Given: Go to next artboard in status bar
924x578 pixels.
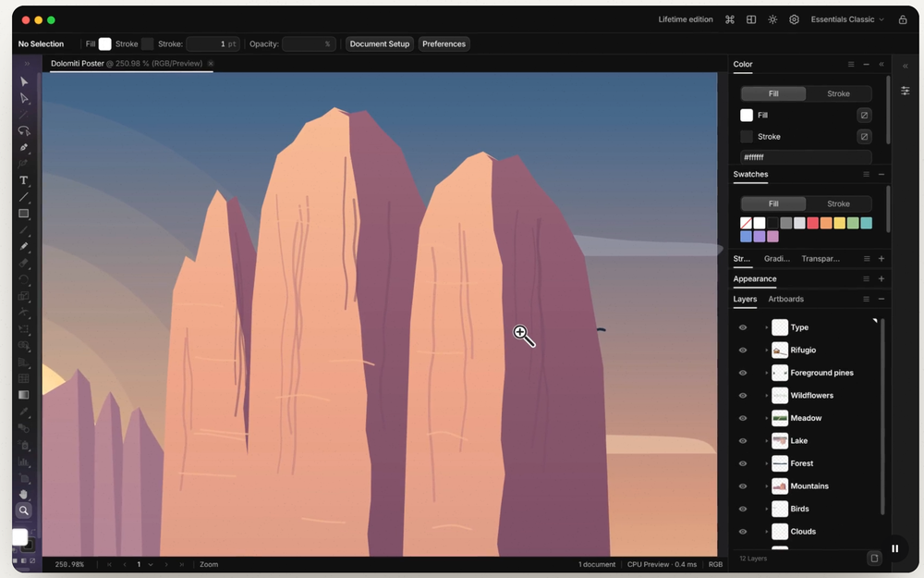Looking at the screenshot, I should click(x=166, y=564).
